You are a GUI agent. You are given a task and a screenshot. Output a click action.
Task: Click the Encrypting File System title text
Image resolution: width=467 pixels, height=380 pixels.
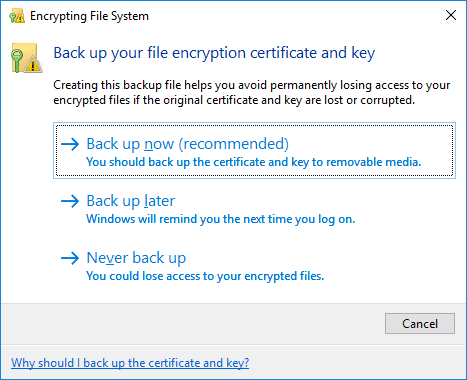pos(89,16)
